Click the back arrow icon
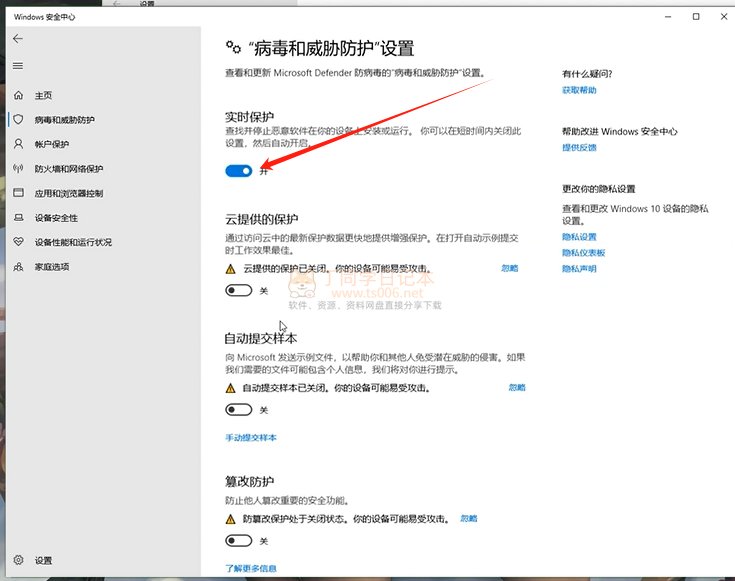Image resolution: width=735 pixels, height=581 pixels. coord(17,38)
